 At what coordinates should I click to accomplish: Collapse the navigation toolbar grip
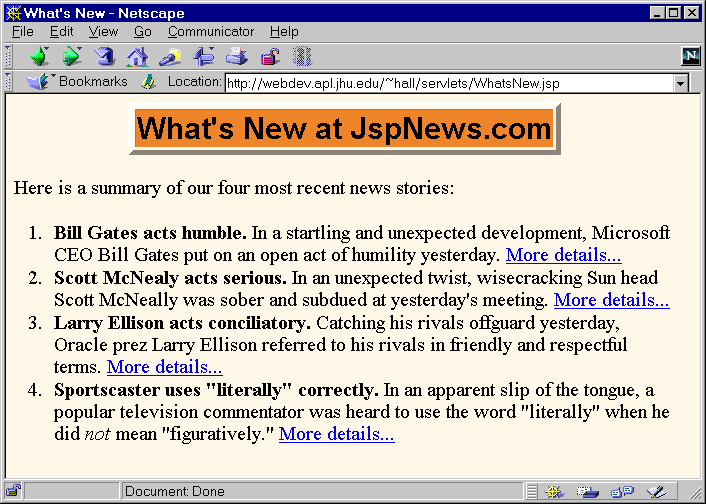tap(8, 56)
